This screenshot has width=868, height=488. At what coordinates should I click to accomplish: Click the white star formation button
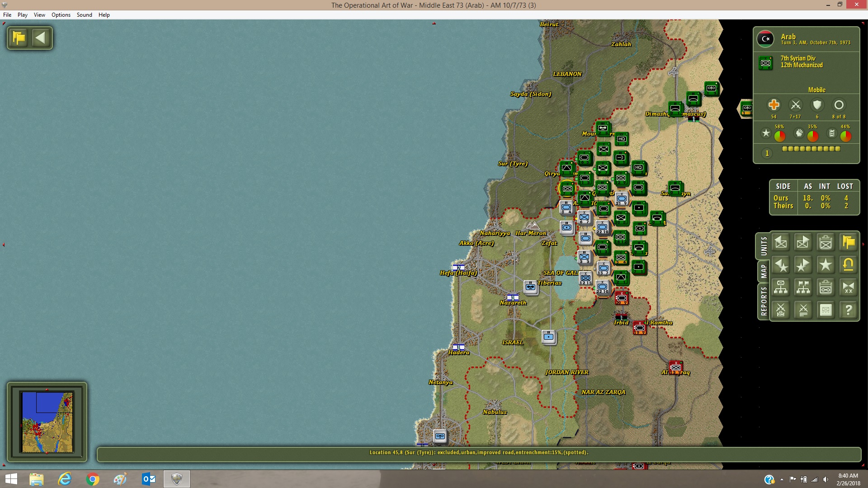point(826,265)
